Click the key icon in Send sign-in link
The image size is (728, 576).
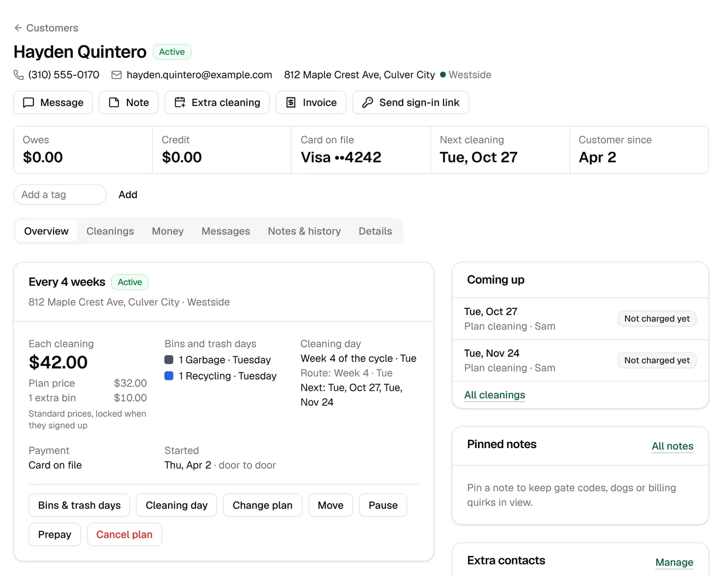(368, 102)
